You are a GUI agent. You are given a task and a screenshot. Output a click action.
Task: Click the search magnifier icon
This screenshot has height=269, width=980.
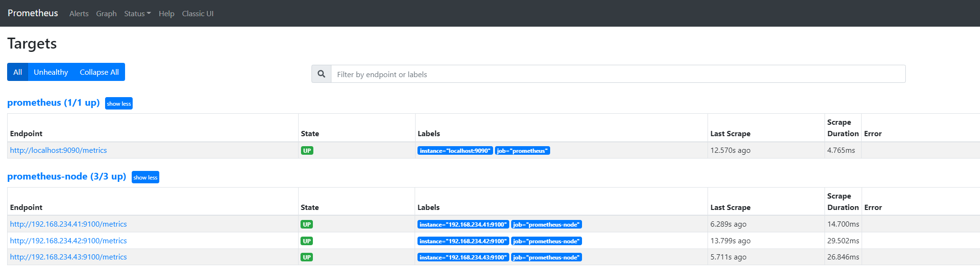click(321, 74)
